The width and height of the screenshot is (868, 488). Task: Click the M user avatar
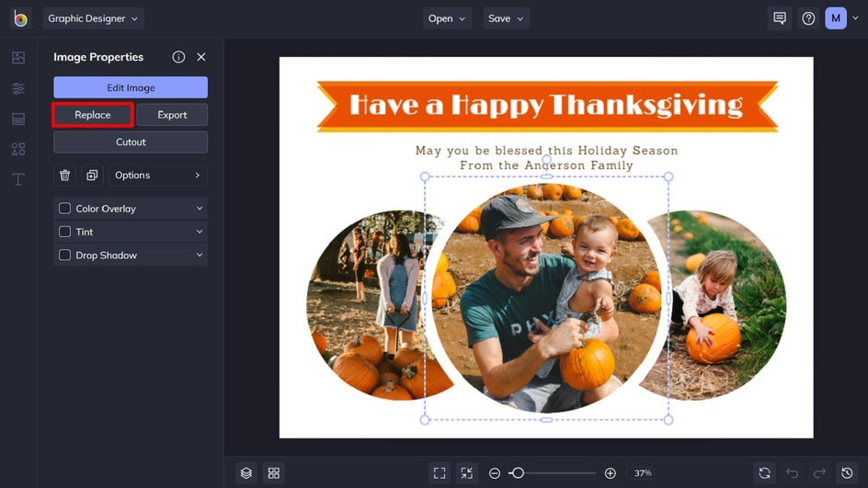836,18
